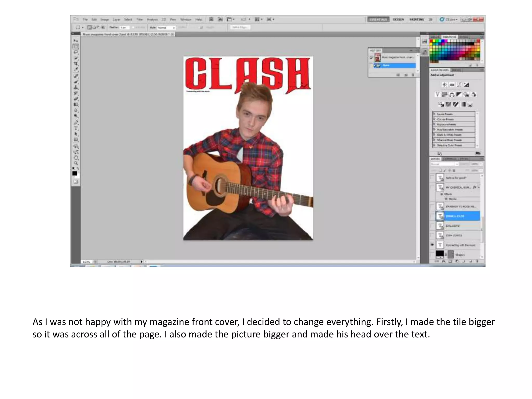Viewport: 532px width, 399px height.
Task: Delete layer with Layers panel trash icon
Action: 477,261
